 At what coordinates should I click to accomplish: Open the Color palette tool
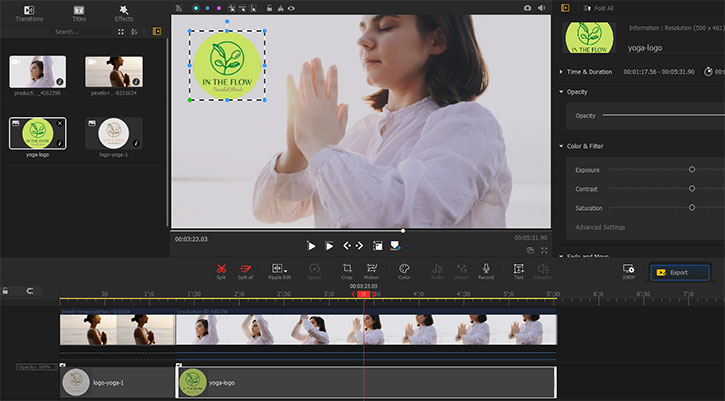tap(404, 268)
